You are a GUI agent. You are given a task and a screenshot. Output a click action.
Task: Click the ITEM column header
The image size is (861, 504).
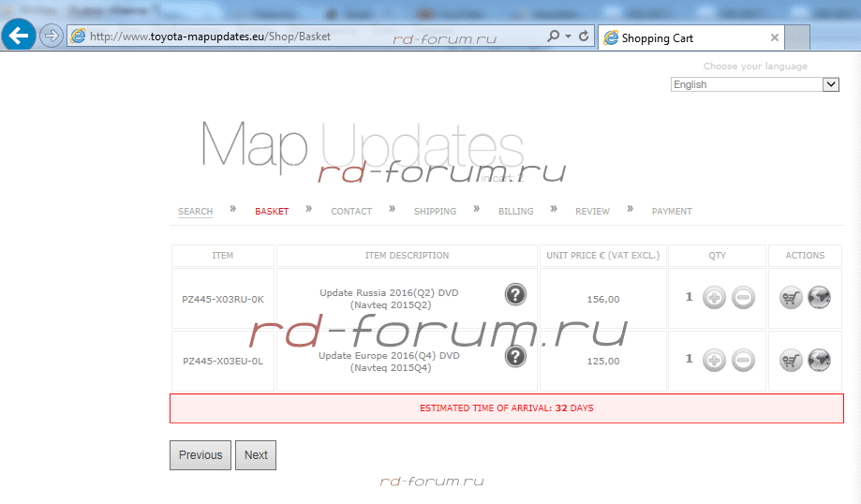tap(222, 256)
